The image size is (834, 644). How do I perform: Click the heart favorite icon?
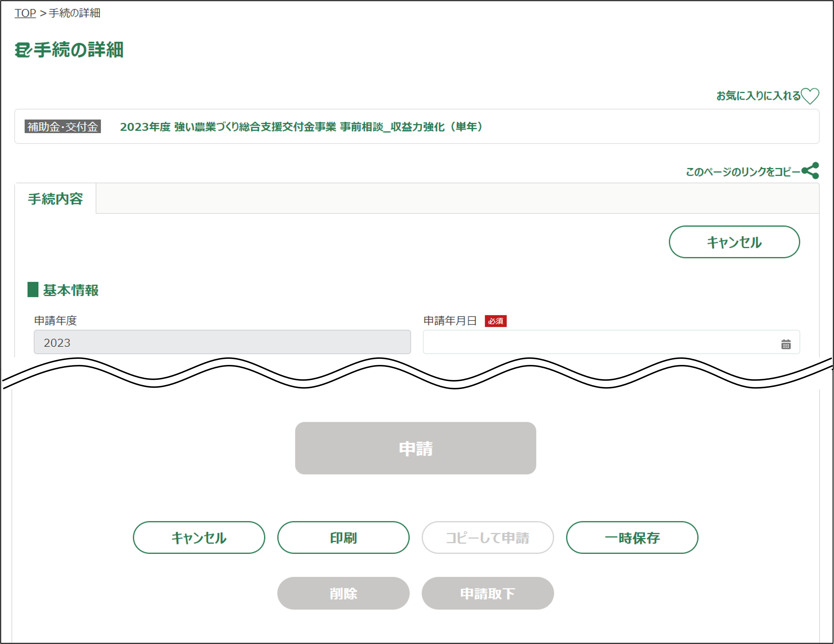(x=810, y=95)
